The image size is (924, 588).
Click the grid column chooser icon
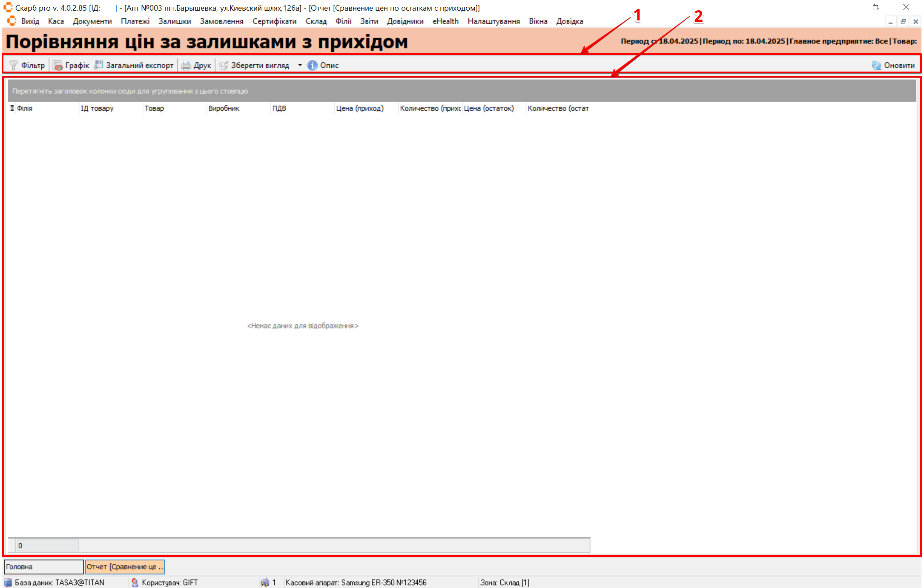click(11, 108)
